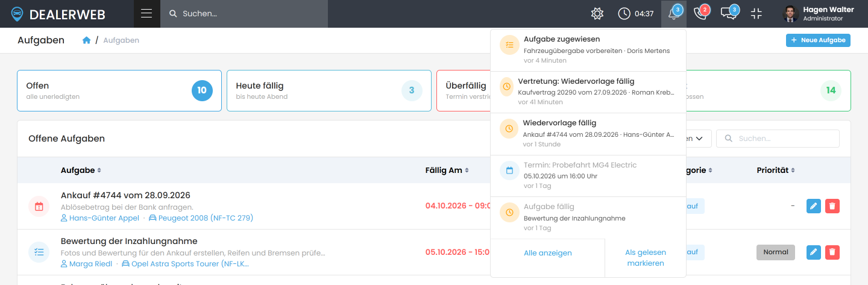Edit the Bewertung der Inzahlungnahme task
Viewport: 868px width, 285px height.
pos(814,252)
